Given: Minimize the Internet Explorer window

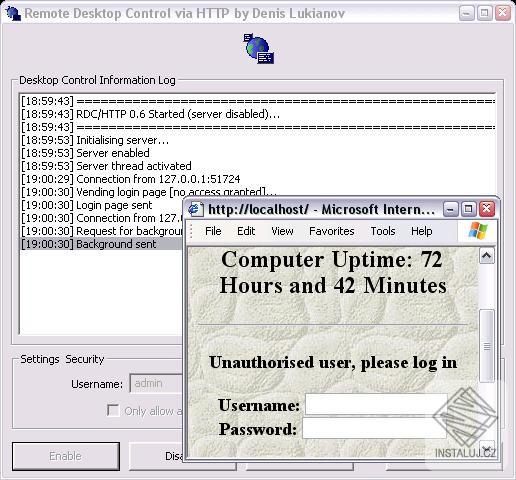Looking at the screenshot, I should pyautogui.click(x=450, y=209).
